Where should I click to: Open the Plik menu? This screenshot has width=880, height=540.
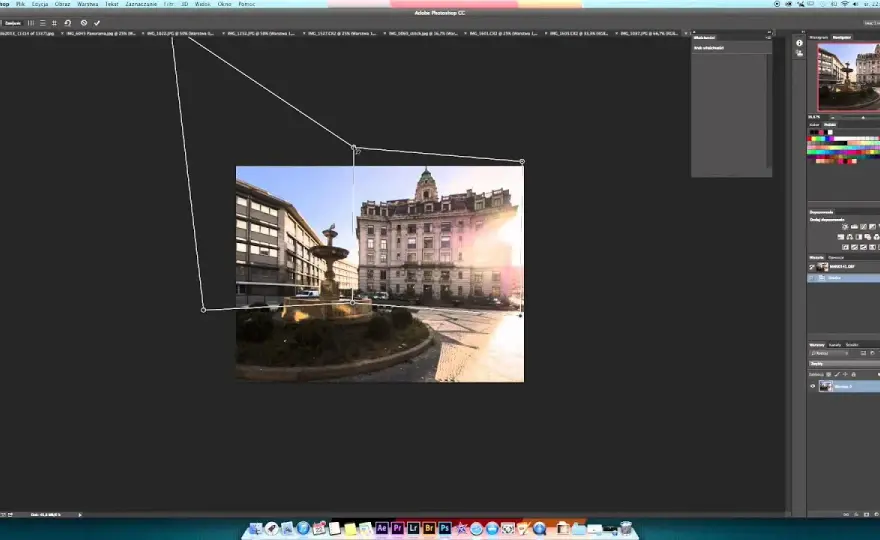click(20, 4)
